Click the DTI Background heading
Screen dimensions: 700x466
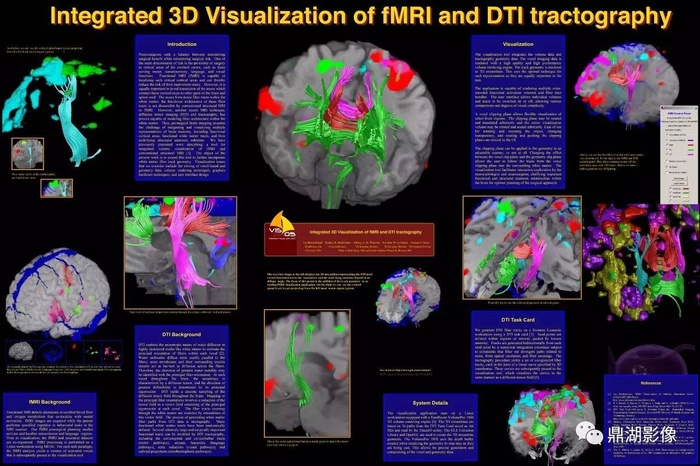coord(181,313)
